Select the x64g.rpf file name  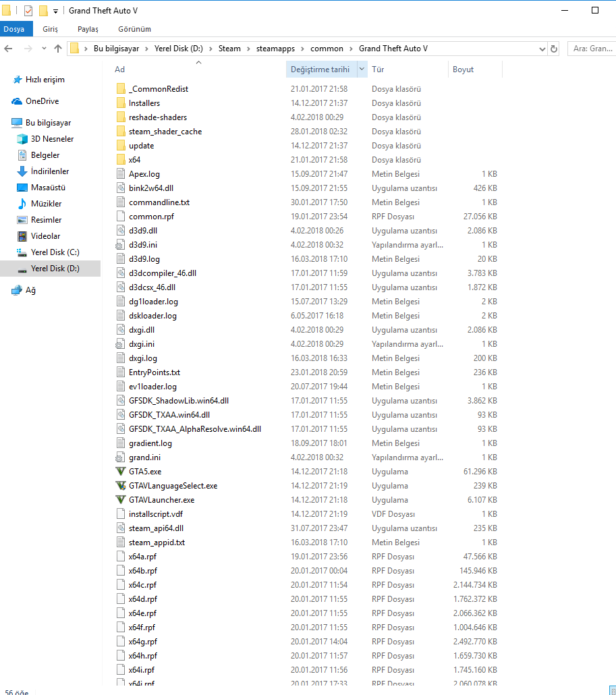pos(143,642)
